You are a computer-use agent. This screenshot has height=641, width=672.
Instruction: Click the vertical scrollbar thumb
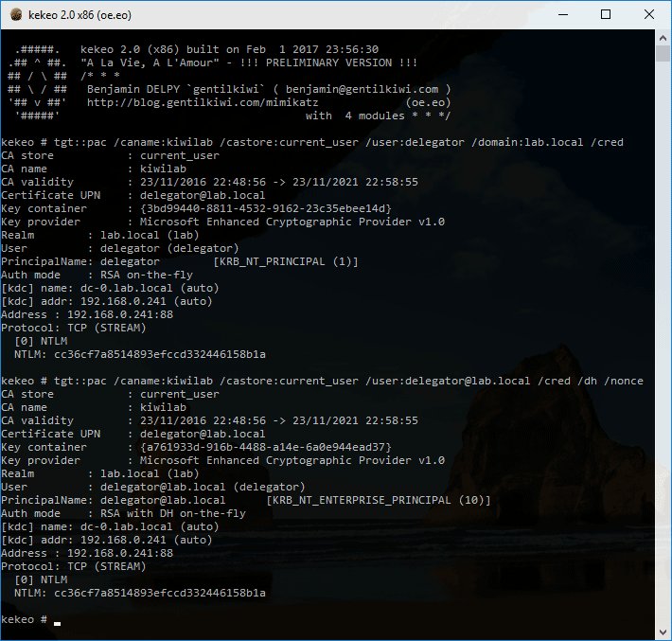click(663, 54)
